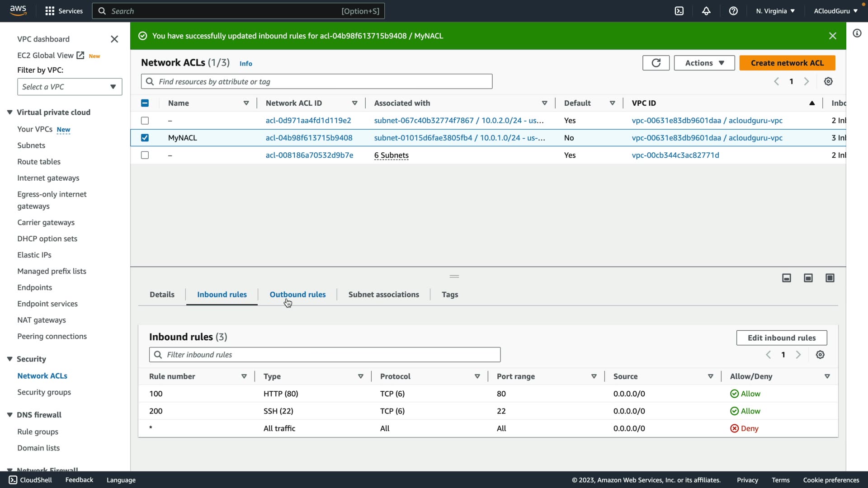This screenshot has width=868, height=488.
Task: Open CloudShell from the top navigation bar
Action: (679, 11)
